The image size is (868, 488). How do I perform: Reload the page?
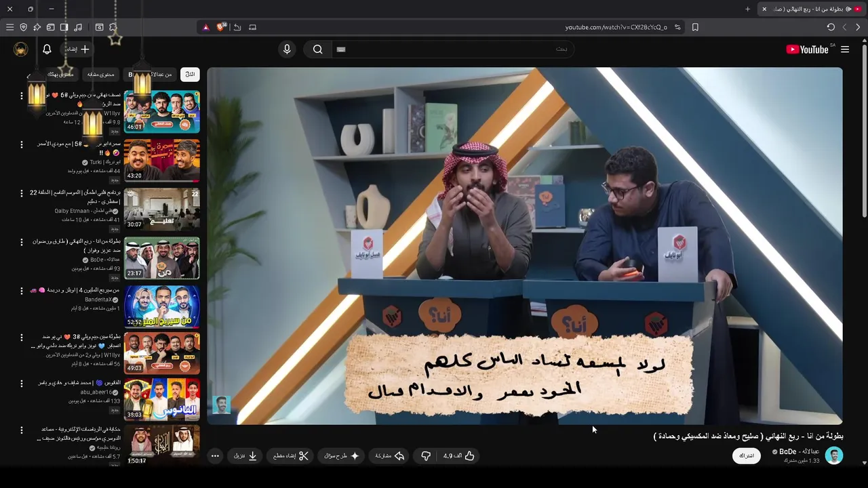pyautogui.click(x=831, y=27)
